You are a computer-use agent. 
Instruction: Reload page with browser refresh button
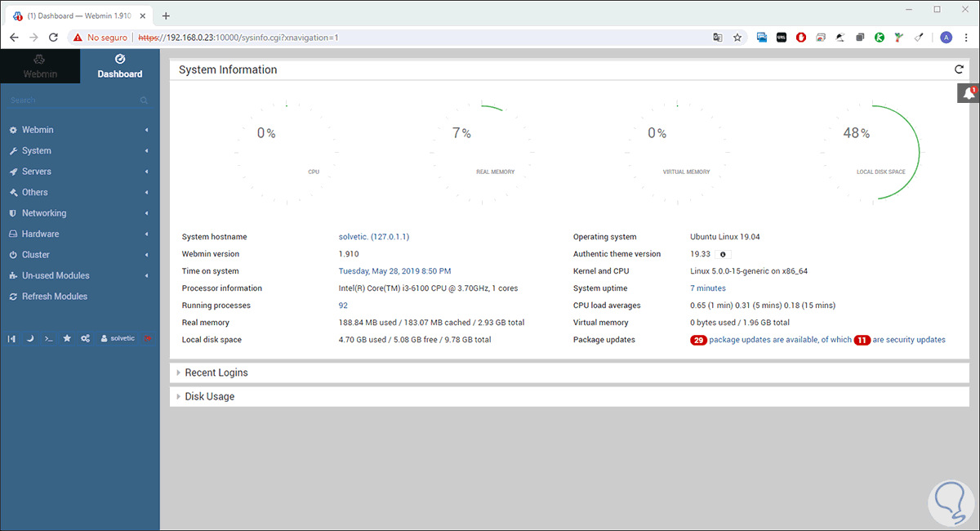(x=54, y=38)
